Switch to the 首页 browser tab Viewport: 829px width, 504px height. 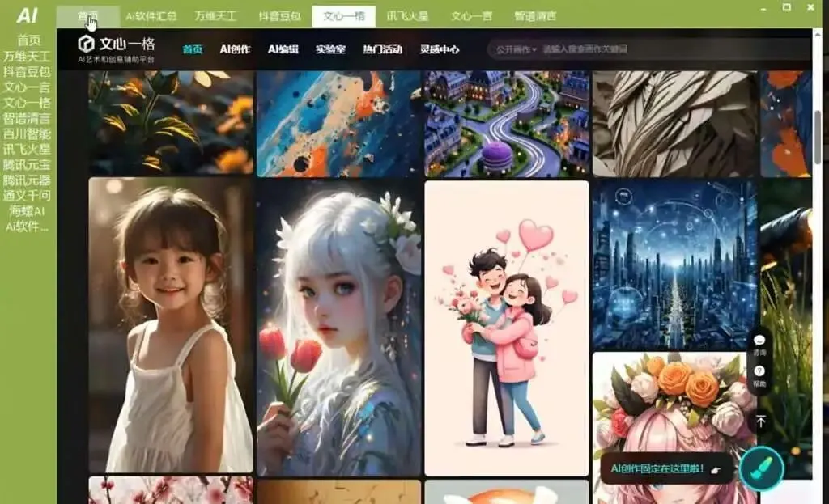pos(87,16)
